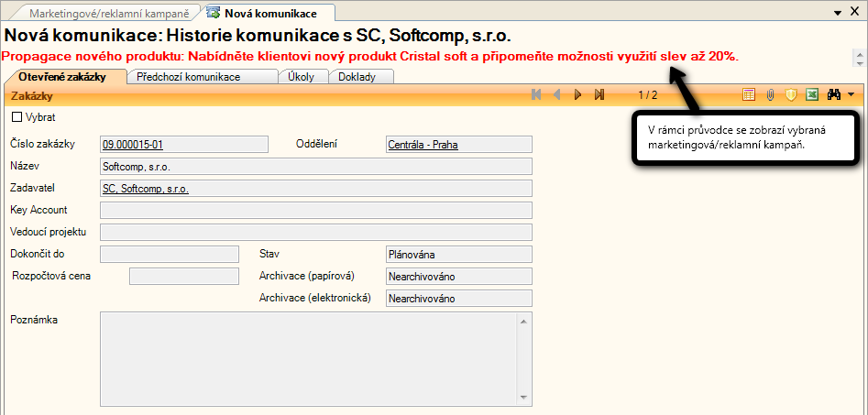Expand dropdown arrow next to binoculars
868x415 pixels.
851,94
